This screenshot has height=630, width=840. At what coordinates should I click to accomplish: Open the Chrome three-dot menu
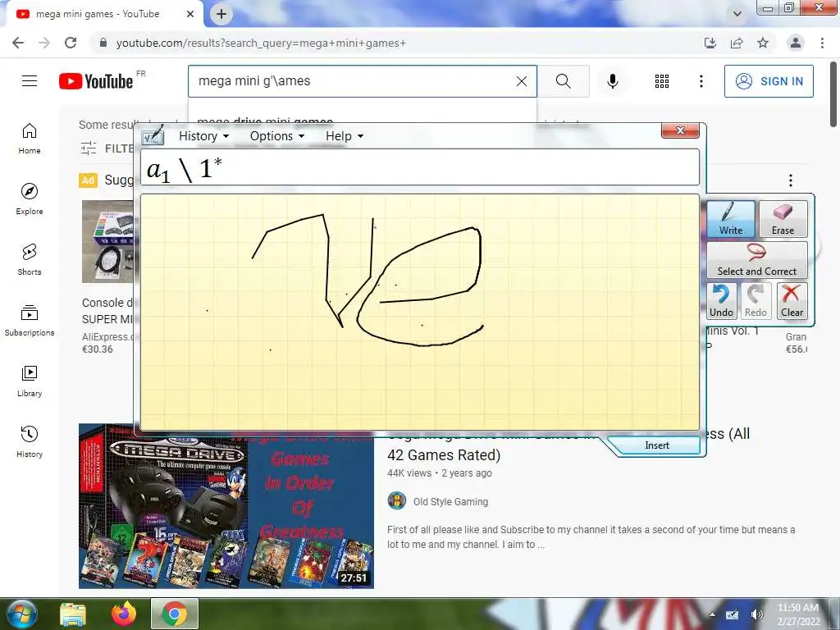pyautogui.click(x=822, y=43)
